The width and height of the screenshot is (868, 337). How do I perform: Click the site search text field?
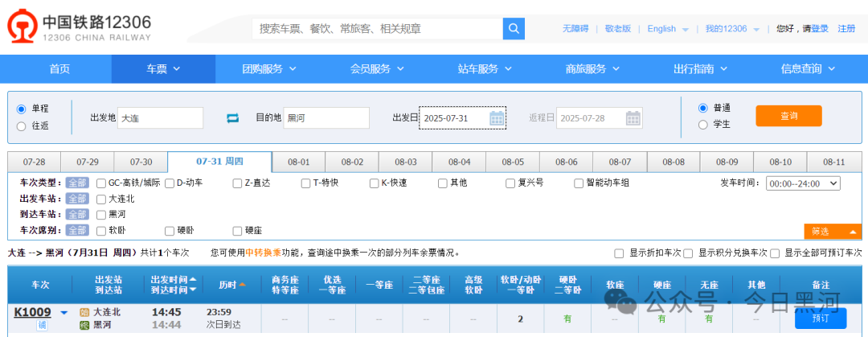[x=378, y=28]
